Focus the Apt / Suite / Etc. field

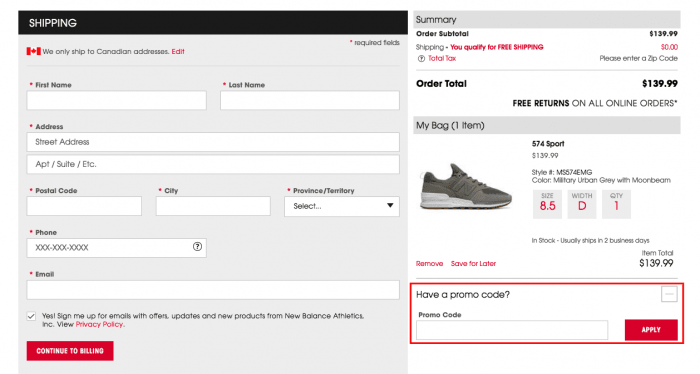pyautogui.click(x=213, y=164)
